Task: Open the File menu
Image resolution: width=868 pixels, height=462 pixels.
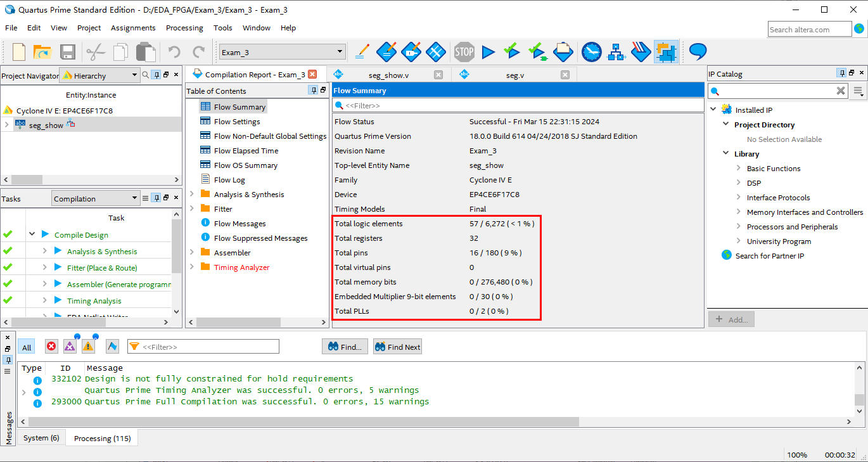Action: pyautogui.click(x=11, y=28)
